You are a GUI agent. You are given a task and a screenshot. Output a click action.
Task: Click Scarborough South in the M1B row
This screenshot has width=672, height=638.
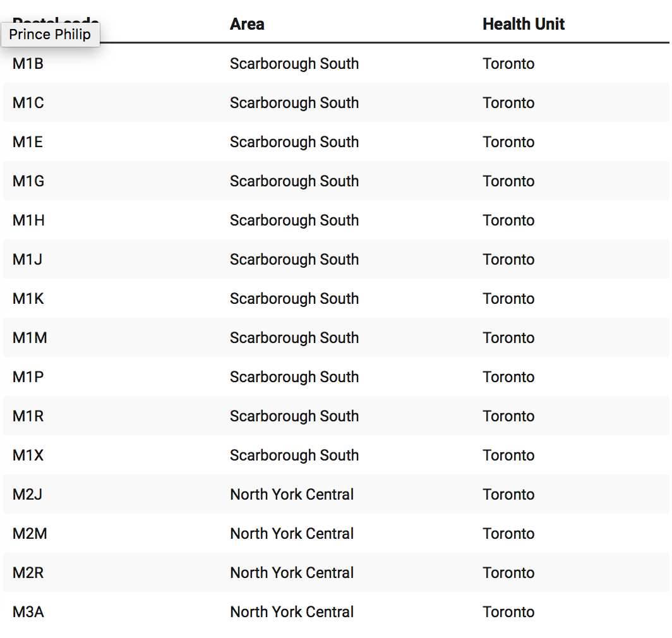pos(294,64)
